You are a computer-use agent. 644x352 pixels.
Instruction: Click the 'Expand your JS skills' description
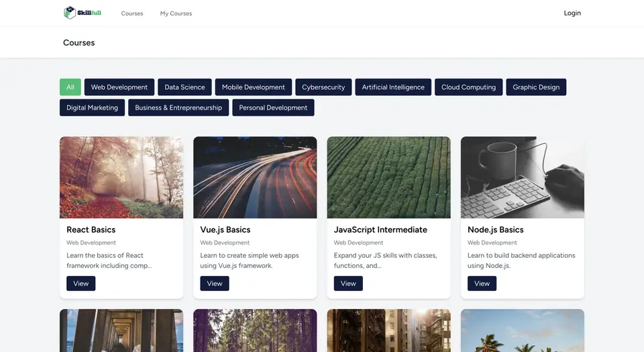click(x=385, y=260)
